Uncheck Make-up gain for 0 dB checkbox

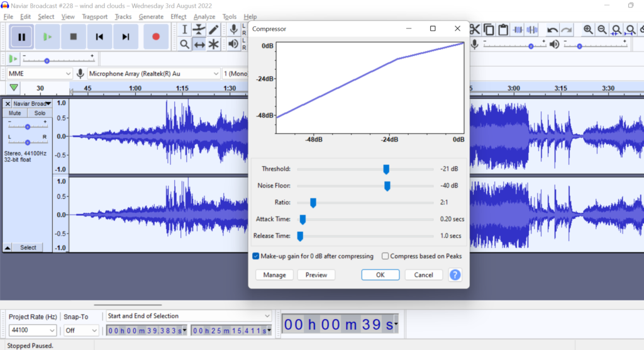(256, 256)
